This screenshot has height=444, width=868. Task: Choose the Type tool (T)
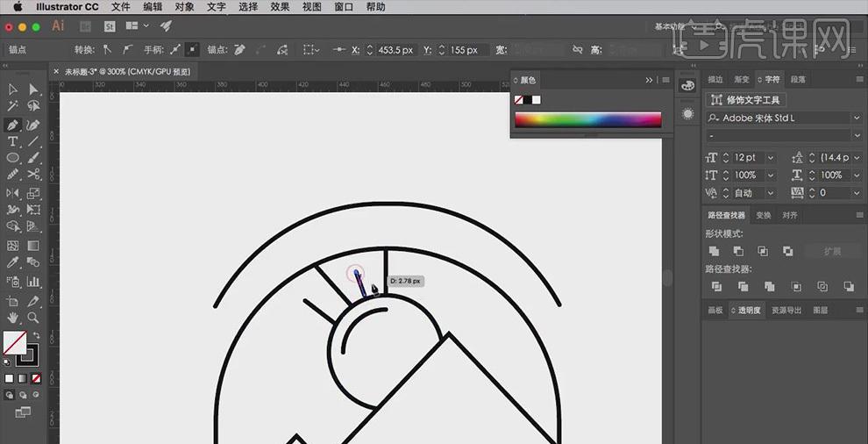[13, 142]
